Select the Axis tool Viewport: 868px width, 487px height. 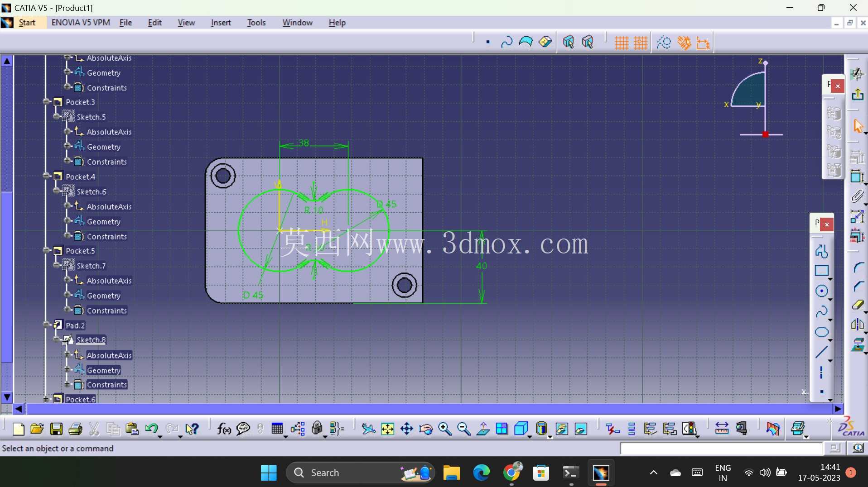pos(821,372)
